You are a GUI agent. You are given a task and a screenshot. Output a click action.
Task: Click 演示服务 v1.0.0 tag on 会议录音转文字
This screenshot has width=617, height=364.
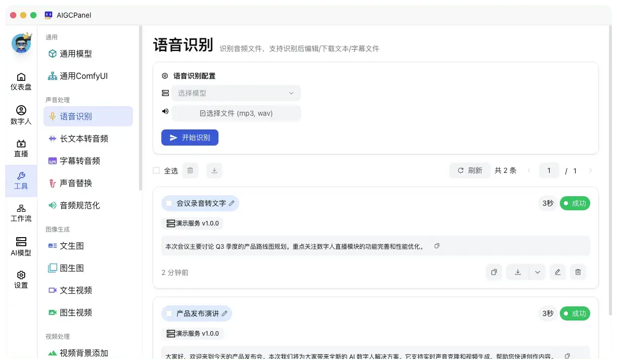(193, 223)
